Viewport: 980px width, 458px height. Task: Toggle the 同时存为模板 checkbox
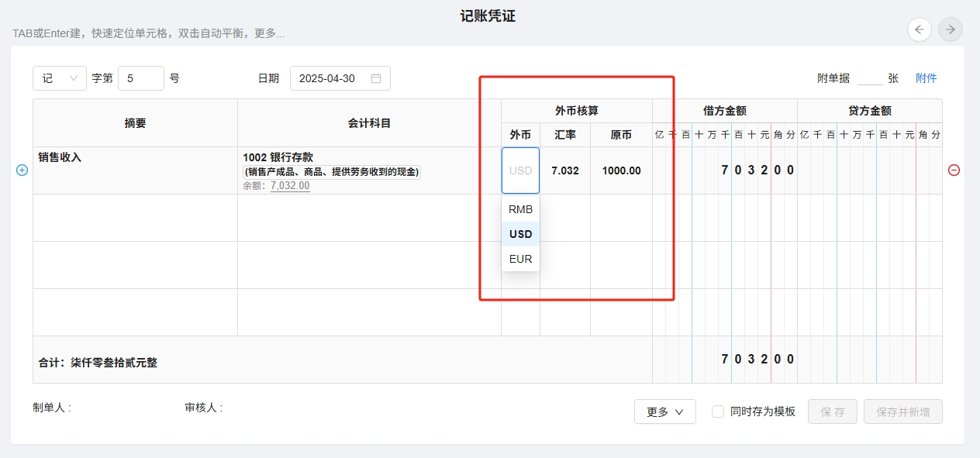point(718,412)
